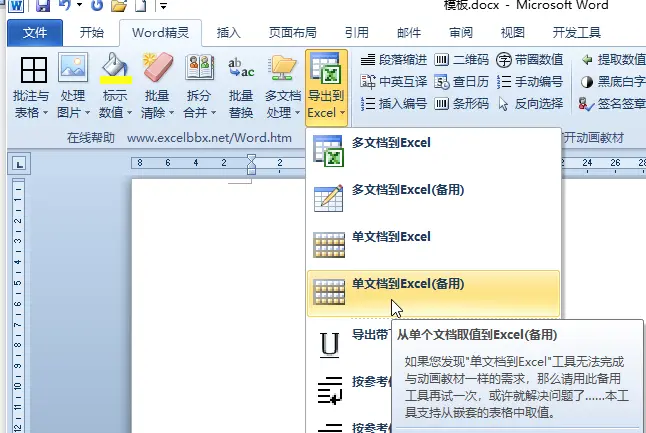Click the Open folder icon in title bar
Screen dimensions: 646x433
[x=119, y=5]
